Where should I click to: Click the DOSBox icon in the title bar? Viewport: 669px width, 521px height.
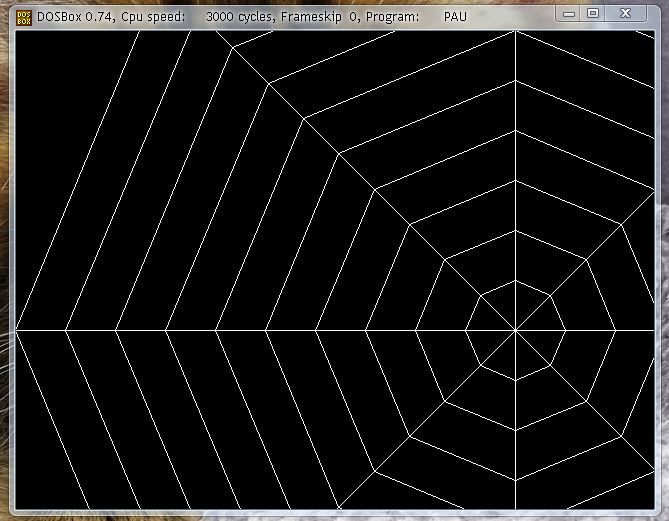tap(10, 15)
